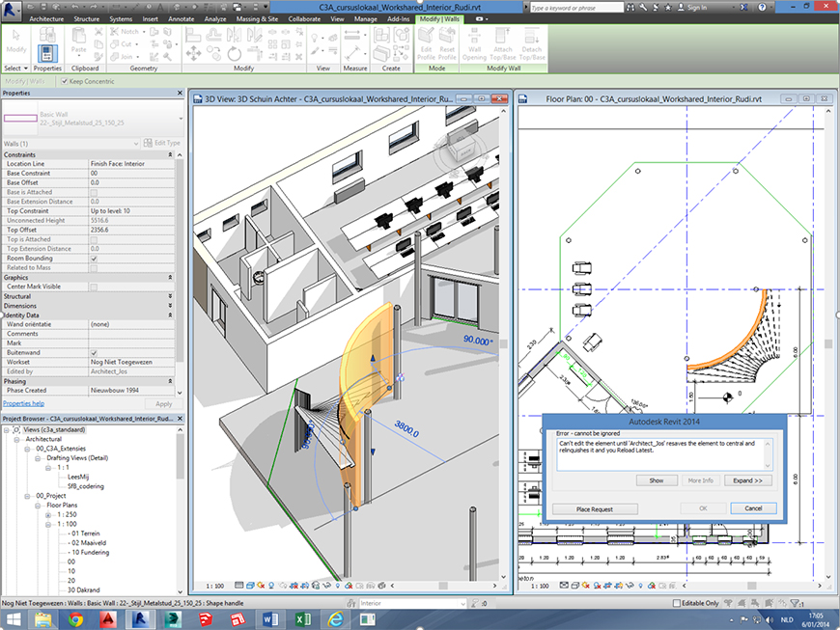The width and height of the screenshot is (840, 630).
Task: Click the keyword search field
Action: [576, 8]
